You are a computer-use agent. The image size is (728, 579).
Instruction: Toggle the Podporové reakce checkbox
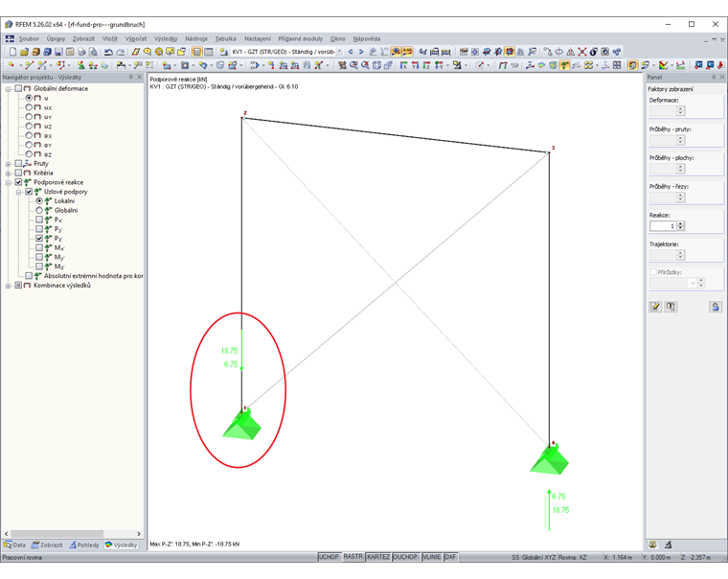[x=18, y=182]
